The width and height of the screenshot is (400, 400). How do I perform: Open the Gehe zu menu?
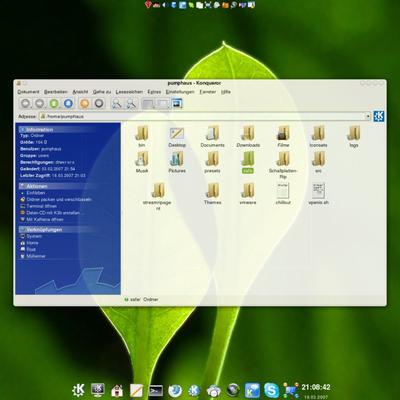coord(102,92)
